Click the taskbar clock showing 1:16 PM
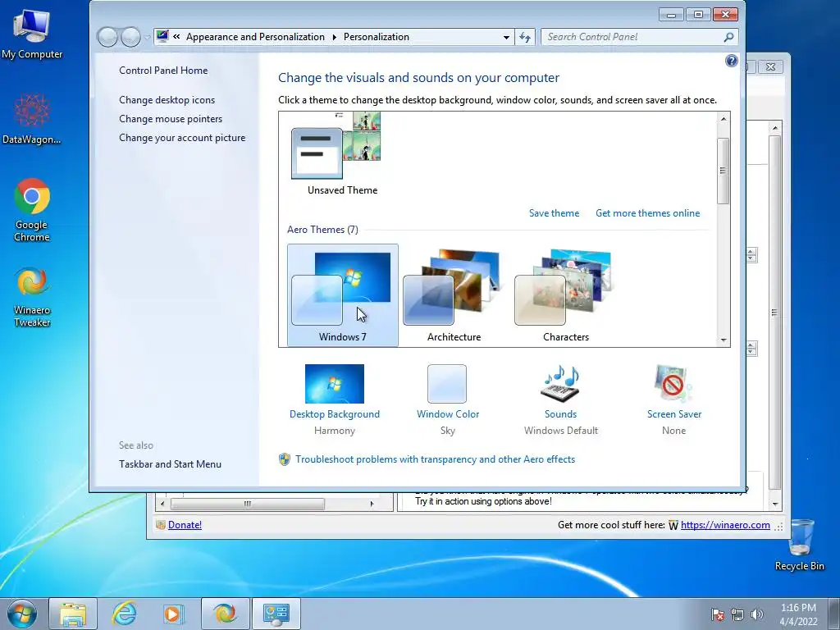The image size is (840, 630). [x=798, y=614]
